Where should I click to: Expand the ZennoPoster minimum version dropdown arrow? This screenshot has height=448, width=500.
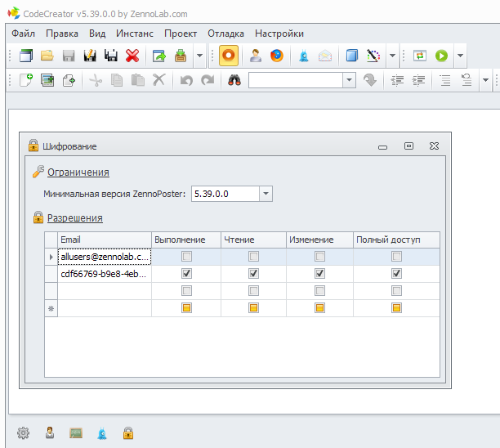pyautogui.click(x=266, y=194)
